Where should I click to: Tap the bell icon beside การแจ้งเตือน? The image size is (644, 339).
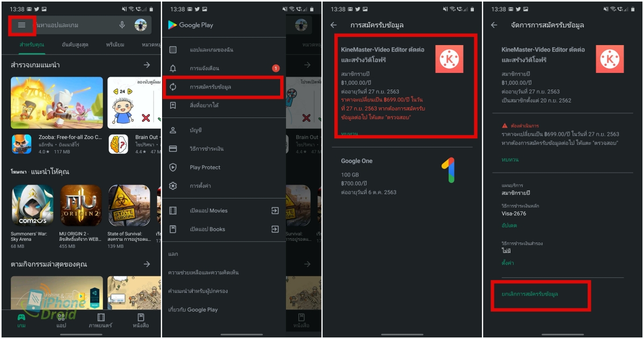click(173, 68)
